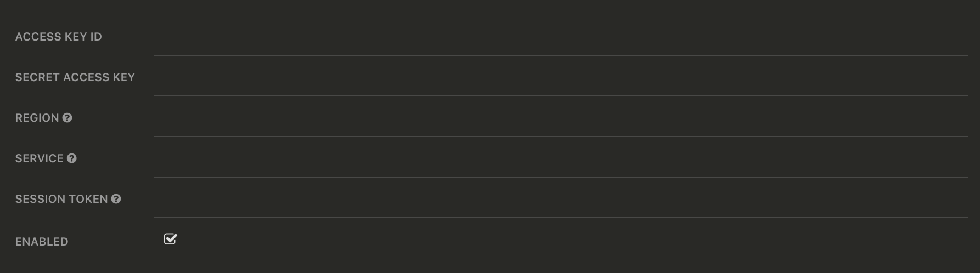Image resolution: width=980 pixels, height=273 pixels.
Task: Click the underline beneath the Service field
Action: coord(561,177)
